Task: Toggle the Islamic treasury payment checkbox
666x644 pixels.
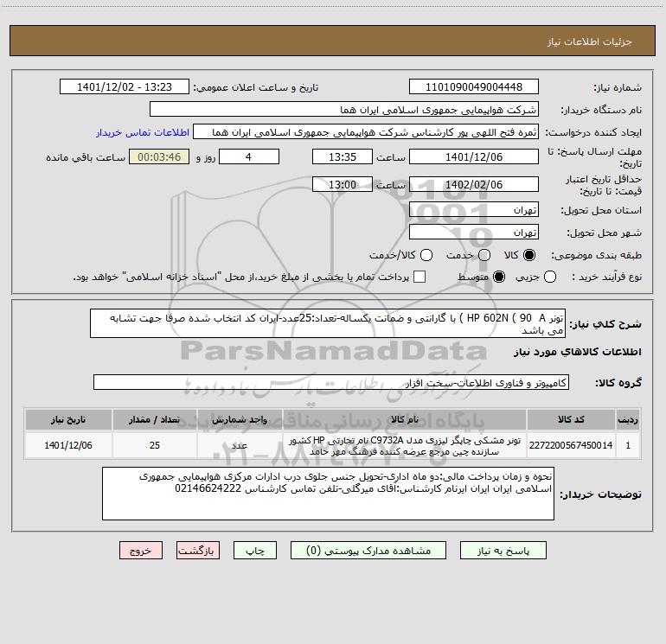Action: (419, 277)
